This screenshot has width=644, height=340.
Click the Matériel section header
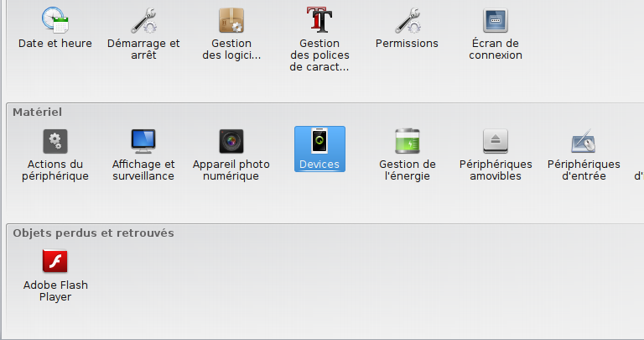pos(38,112)
